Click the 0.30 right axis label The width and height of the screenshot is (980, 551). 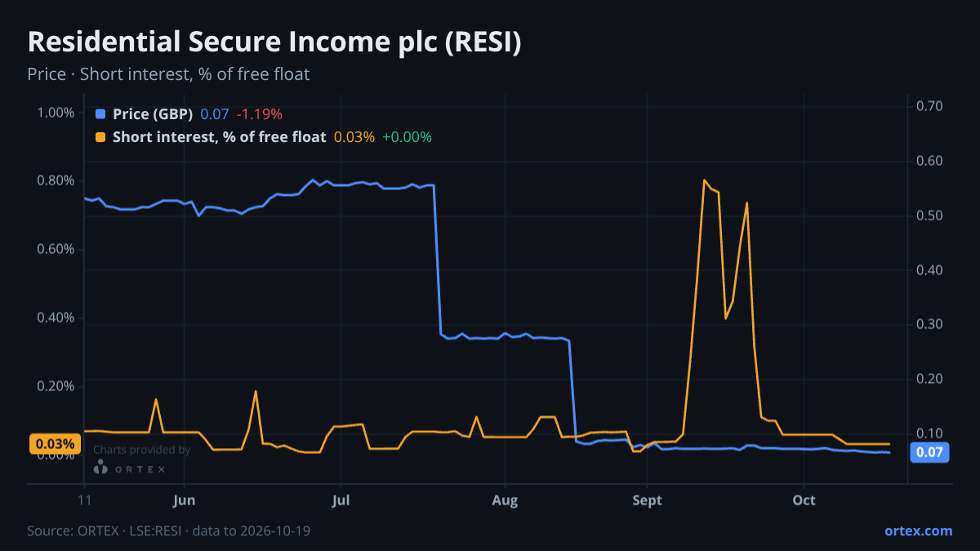[930, 324]
